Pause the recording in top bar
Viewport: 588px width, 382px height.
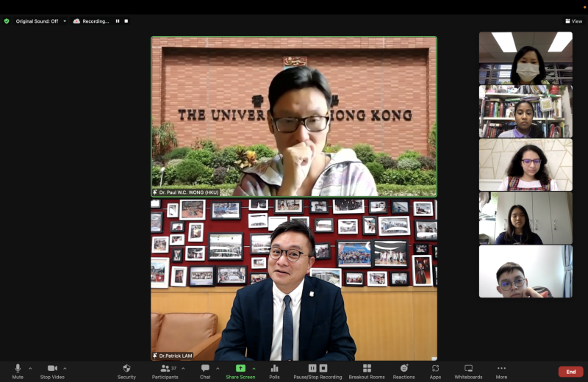(118, 21)
